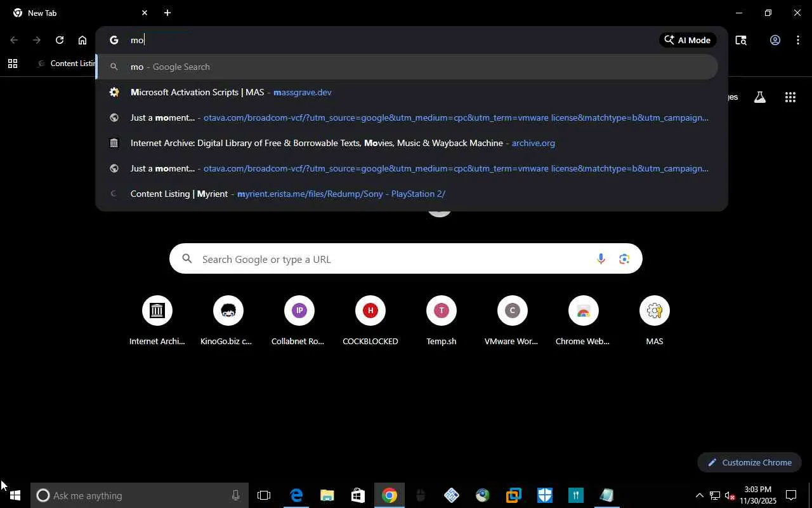The height and width of the screenshot is (508, 812).
Task: Open the Windows Start menu
Action: click(15, 495)
